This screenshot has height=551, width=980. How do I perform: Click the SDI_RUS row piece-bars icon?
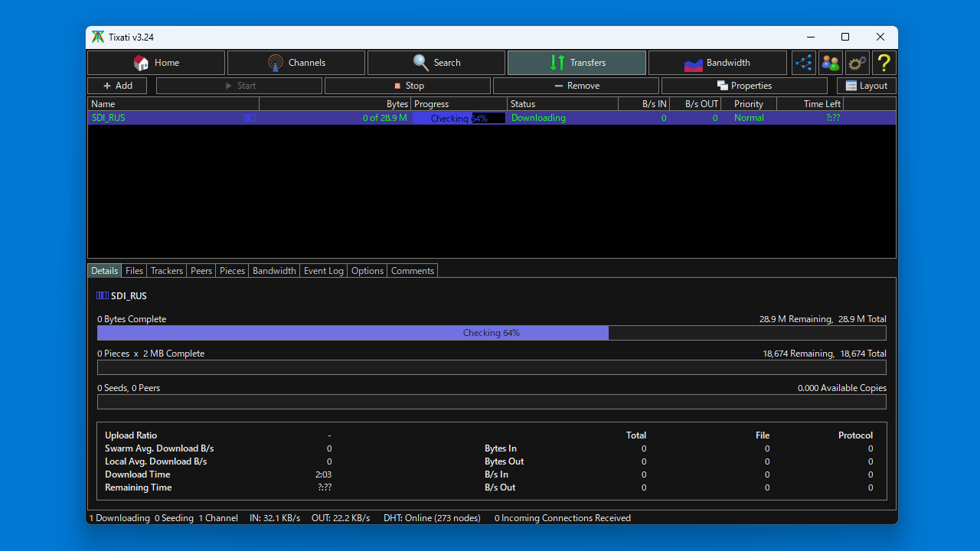tap(250, 118)
